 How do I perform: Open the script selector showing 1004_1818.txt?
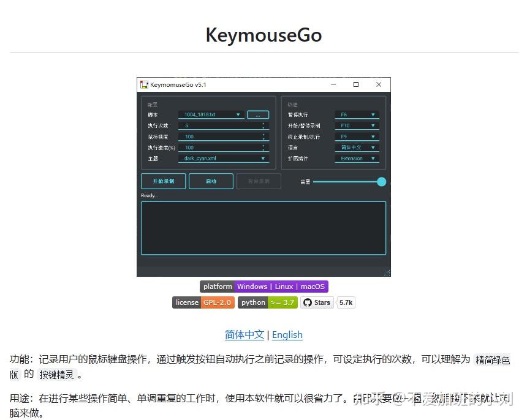208,114
